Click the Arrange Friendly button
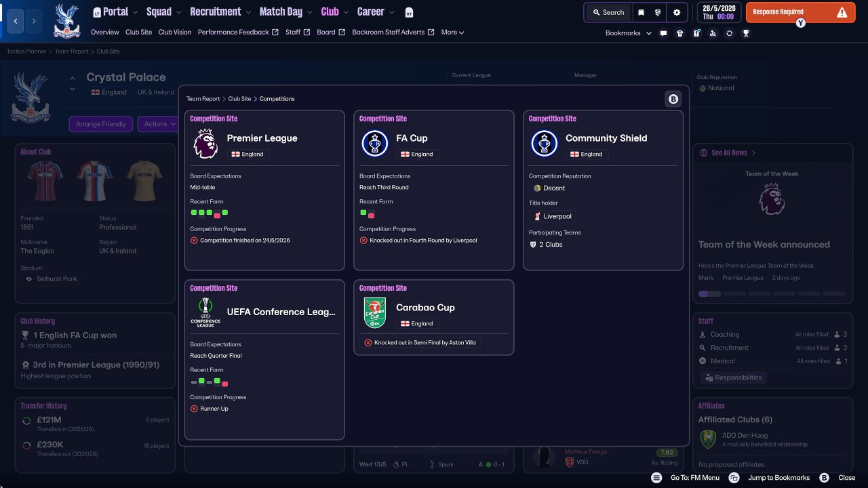 [x=101, y=124]
